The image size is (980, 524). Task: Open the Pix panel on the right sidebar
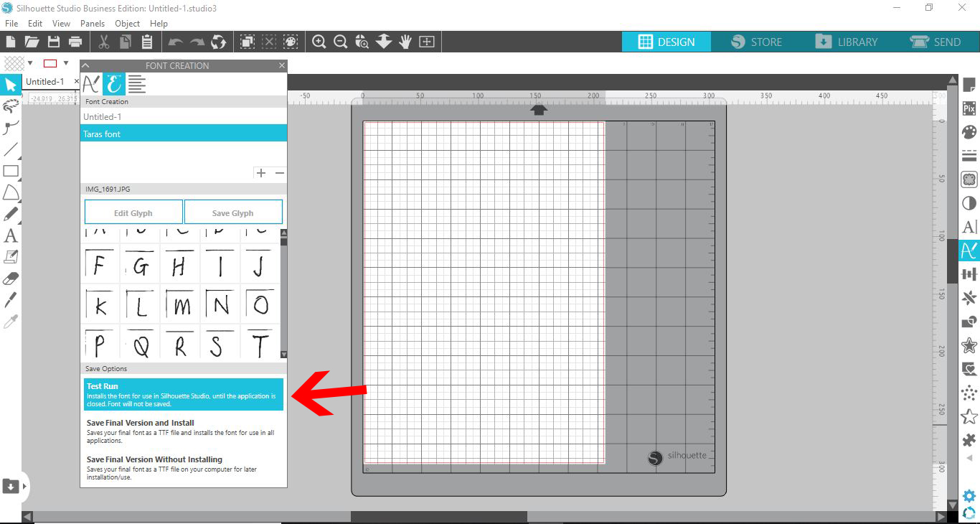point(969,109)
